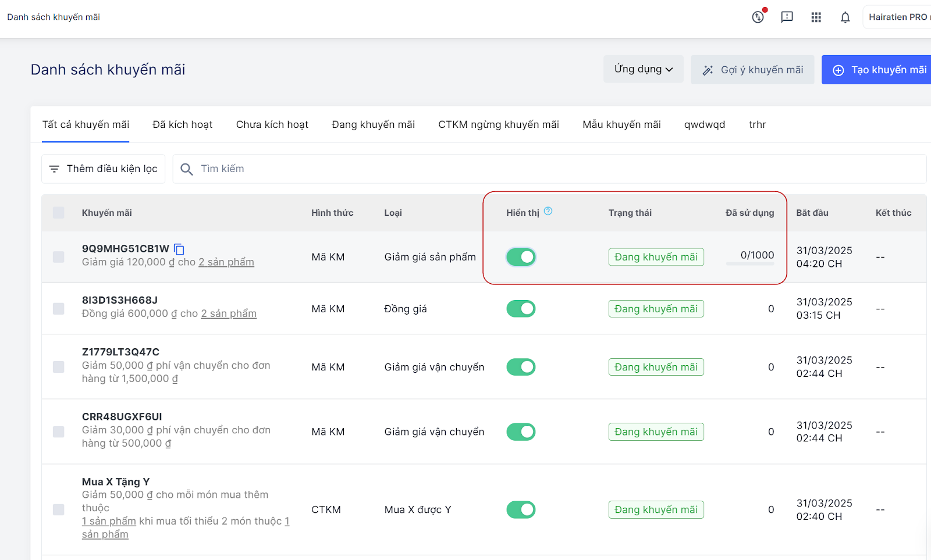Screen dimensions: 931x560
Task: Tick the checkbox for promotion 8I3D1S3H668J
Action: 59,309
